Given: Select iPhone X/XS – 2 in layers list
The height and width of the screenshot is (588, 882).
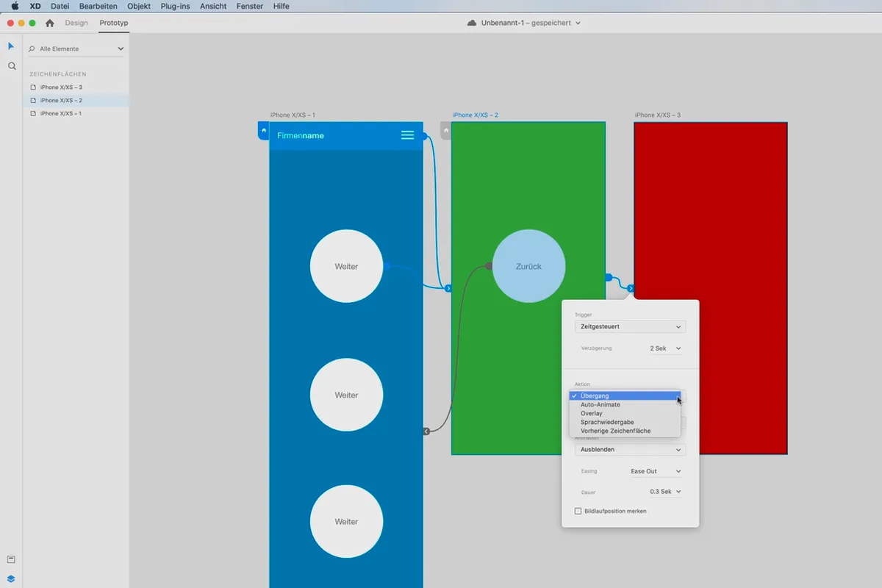Looking at the screenshot, I should [76, 101].
